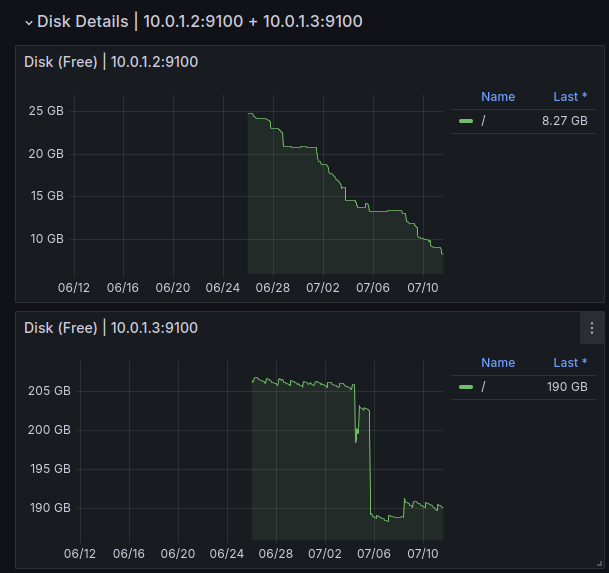This screenshot has height=573, width=609.
Task: Click the 195 GB y-axis label
Action: 50,469
